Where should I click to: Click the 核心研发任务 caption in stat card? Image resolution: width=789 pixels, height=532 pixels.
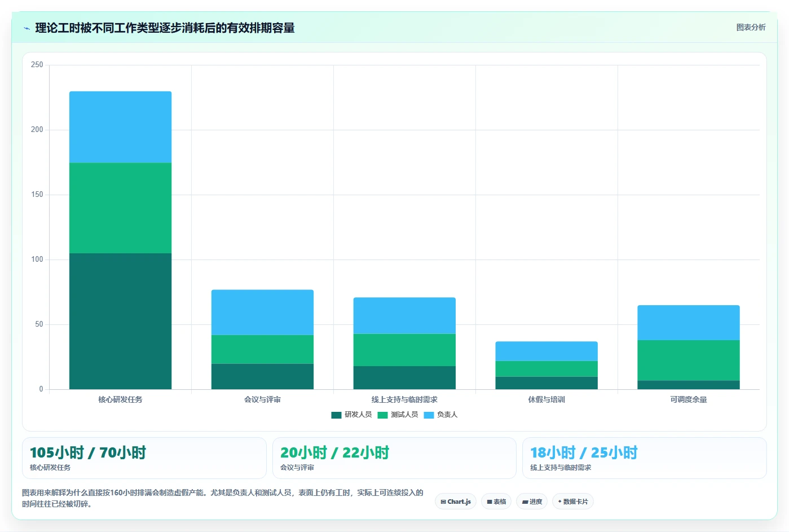50,468
